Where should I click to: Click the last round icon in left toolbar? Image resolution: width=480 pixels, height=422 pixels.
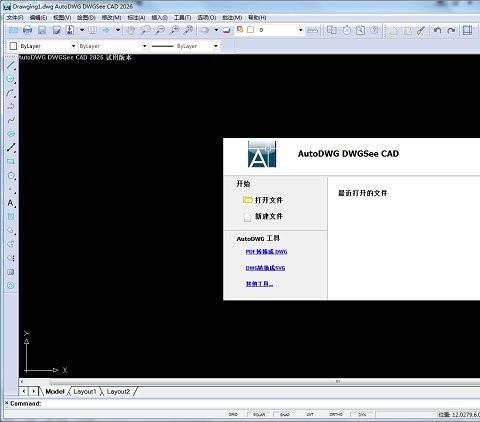(11, 286)
